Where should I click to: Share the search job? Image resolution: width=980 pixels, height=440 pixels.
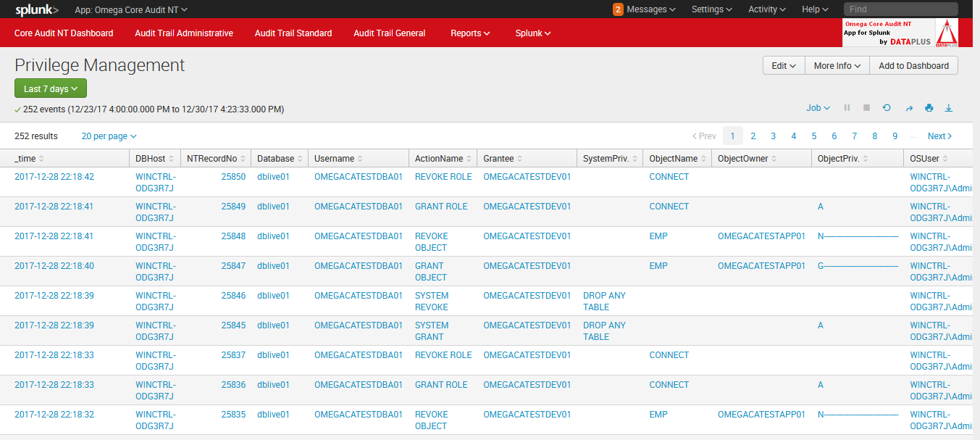click(x=909, y=107)
